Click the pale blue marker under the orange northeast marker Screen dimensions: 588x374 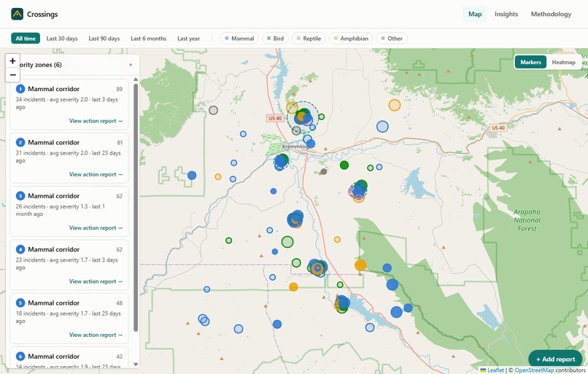pyautogui.click(x=382, y=127)
